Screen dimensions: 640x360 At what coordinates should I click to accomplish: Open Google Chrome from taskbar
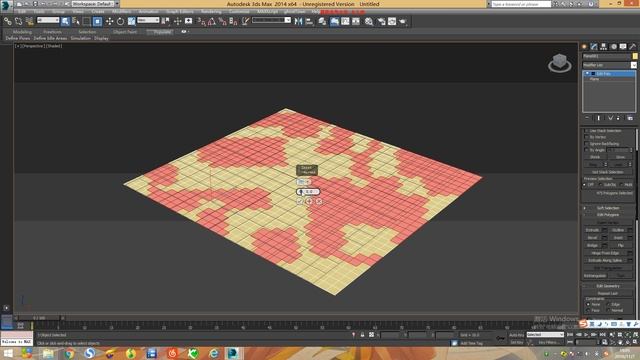69,353
